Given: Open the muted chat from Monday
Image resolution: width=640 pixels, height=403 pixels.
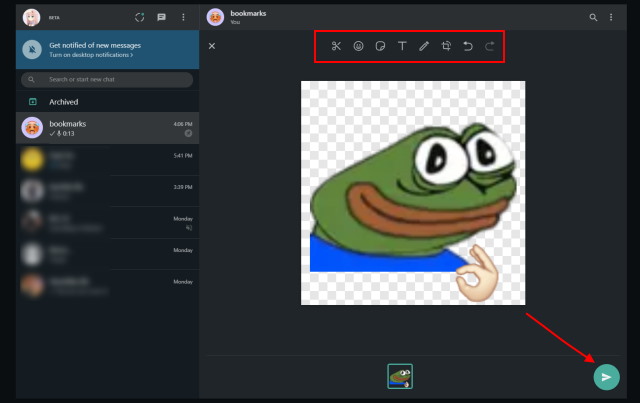Looking at the screenshot, I should coord(107,223).
